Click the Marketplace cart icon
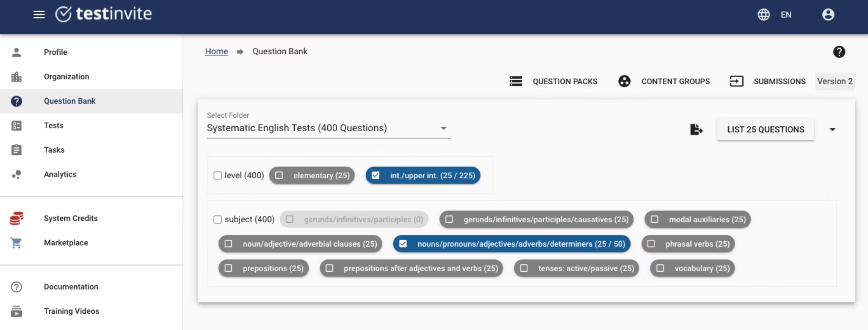This screenshot has height=330, width=868. [x=16, y=243]
